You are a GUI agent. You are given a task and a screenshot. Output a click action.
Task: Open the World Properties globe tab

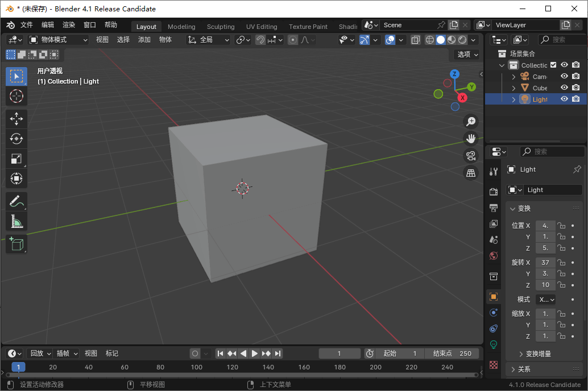[x=493, y=255]
